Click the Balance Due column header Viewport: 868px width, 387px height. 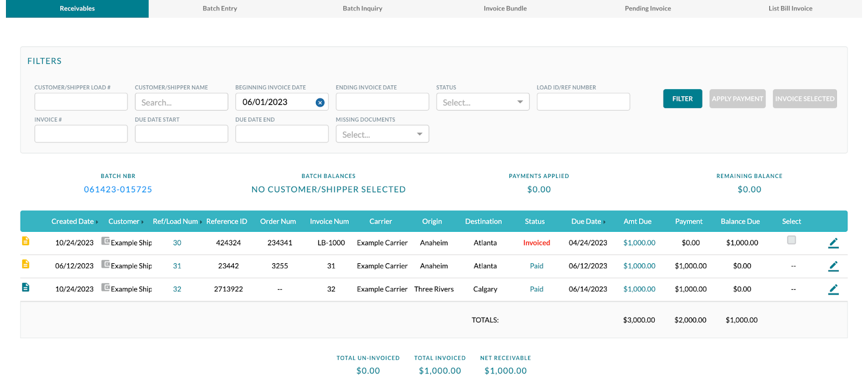(740, 221)
